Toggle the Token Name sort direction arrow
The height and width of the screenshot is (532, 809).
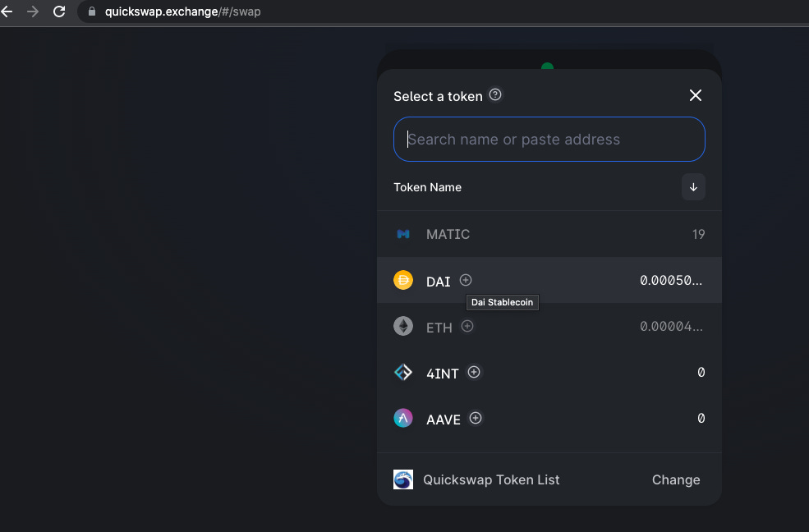(693, 187)
